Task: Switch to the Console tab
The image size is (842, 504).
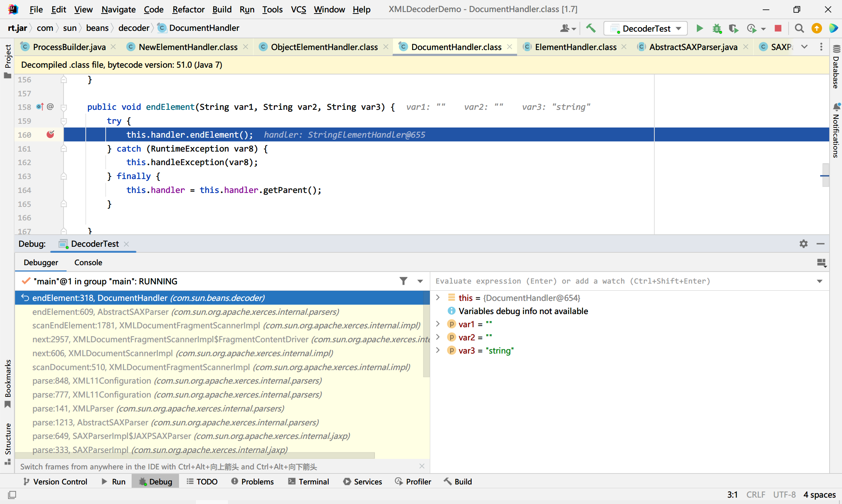Action: tap(88, 263)
